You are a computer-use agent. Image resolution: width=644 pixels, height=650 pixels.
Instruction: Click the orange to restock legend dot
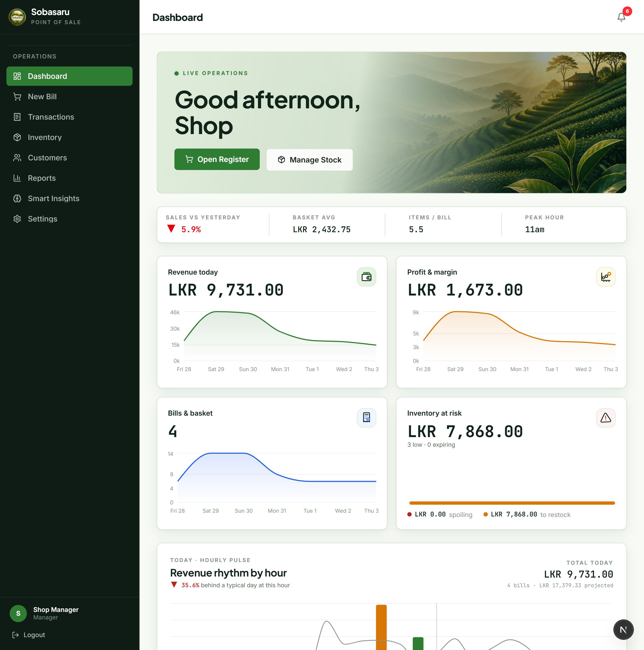485,514
